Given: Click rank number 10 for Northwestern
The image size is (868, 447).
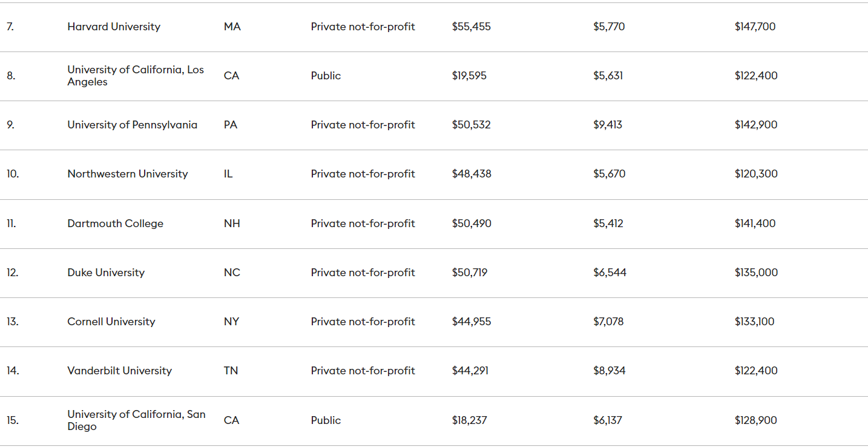Looking at the screenshot, I should click(13, 174).
